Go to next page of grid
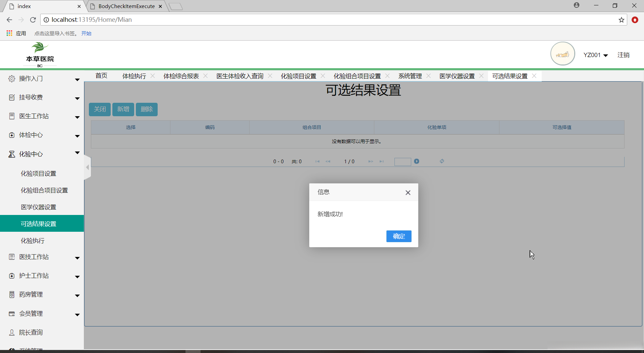This screenshot has width=644, height=353. [x=371, y=162]
